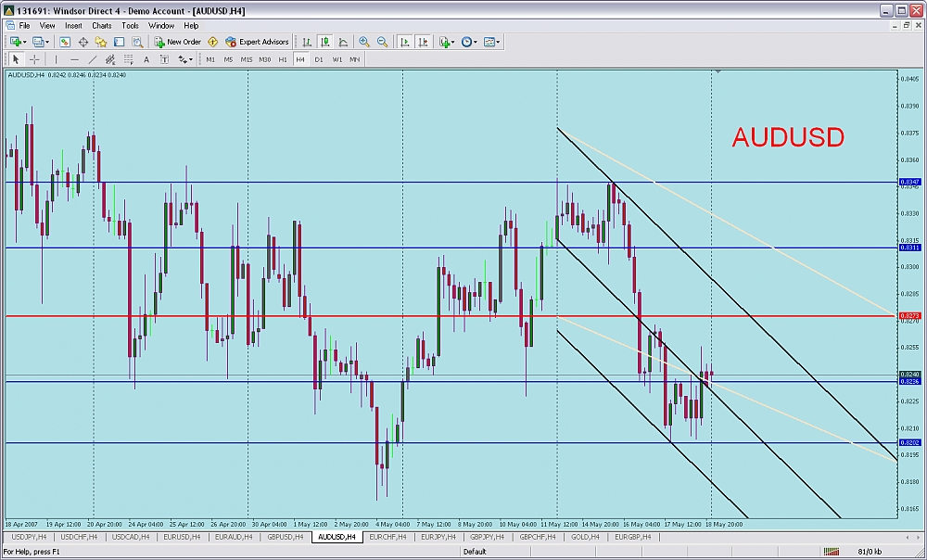Switch to the EURUSD,H4 chart tab
927x560 pixels.
(183, 537)
